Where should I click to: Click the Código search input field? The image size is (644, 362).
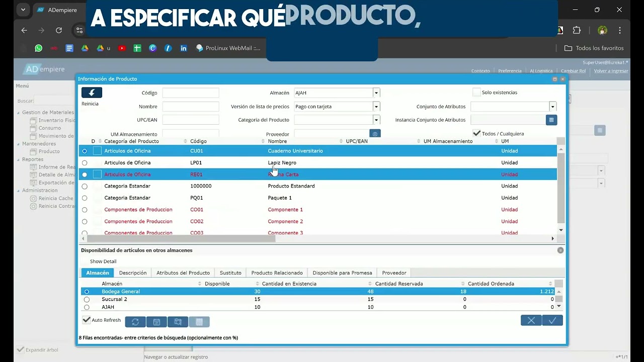tap(191, 93)
